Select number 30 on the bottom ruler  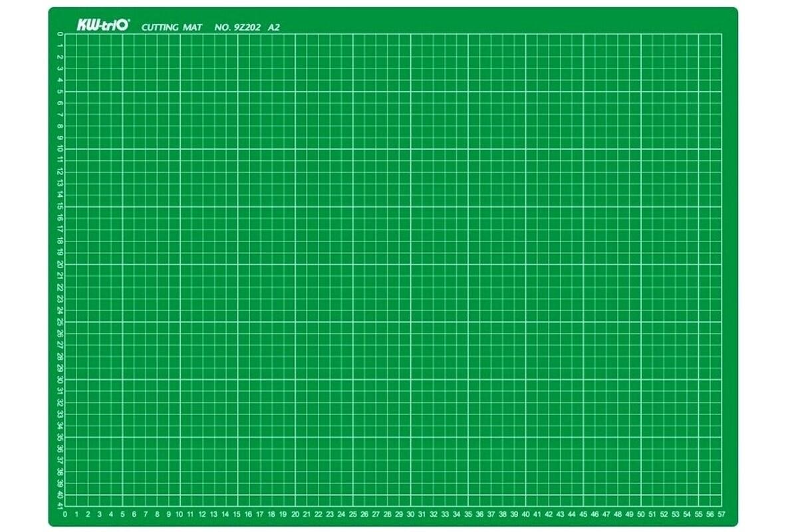coord(410,514)
